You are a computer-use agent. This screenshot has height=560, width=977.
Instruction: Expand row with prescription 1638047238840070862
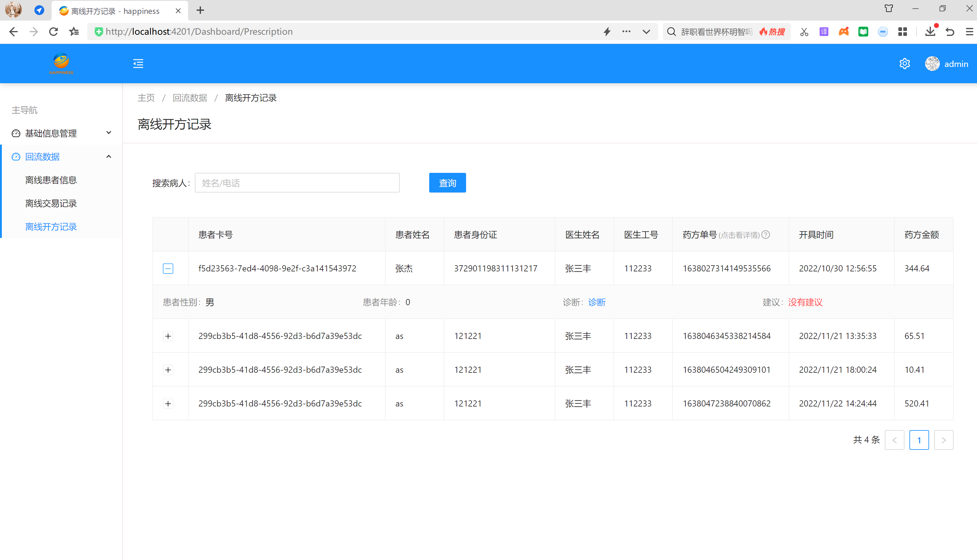tap(168, 404)
